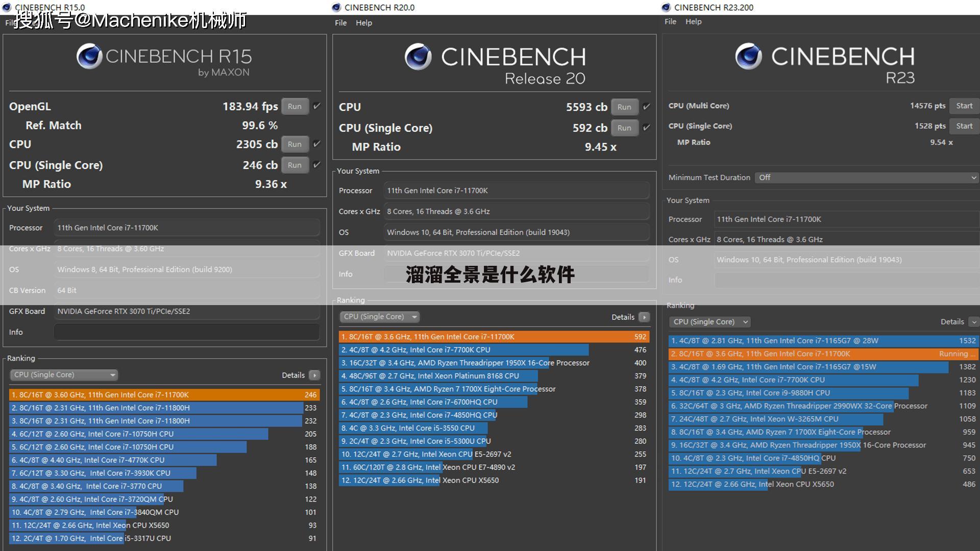This screenshot has height=551, width=980.
Task: Select R20 ranking row Xeon CPU E7-4890 v2
Action: 494,467
